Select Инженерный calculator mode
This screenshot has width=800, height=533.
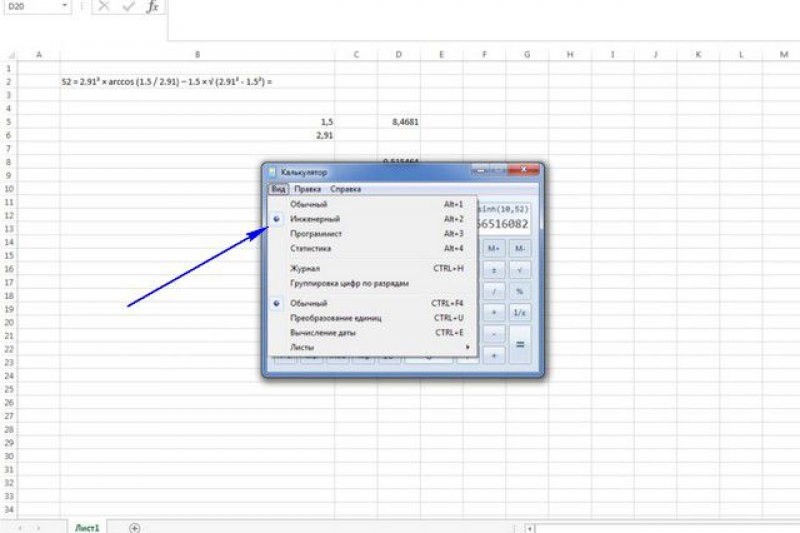coord(372,219)
